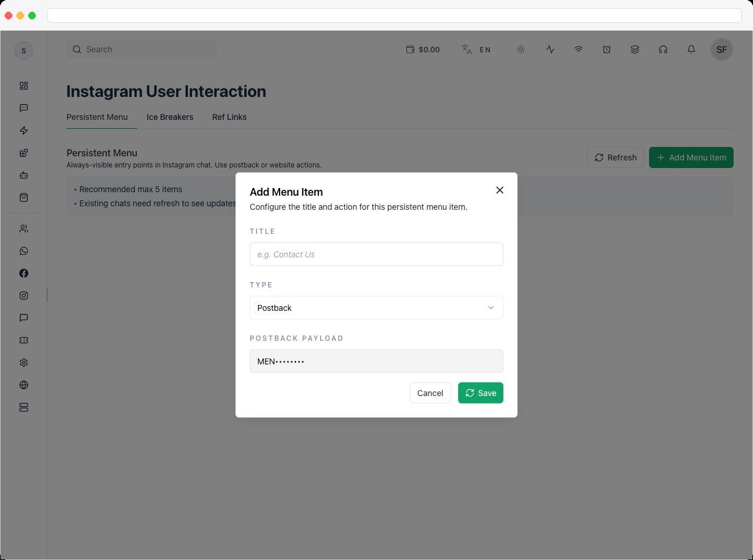Open the notifications bell icon

(691, 50)
